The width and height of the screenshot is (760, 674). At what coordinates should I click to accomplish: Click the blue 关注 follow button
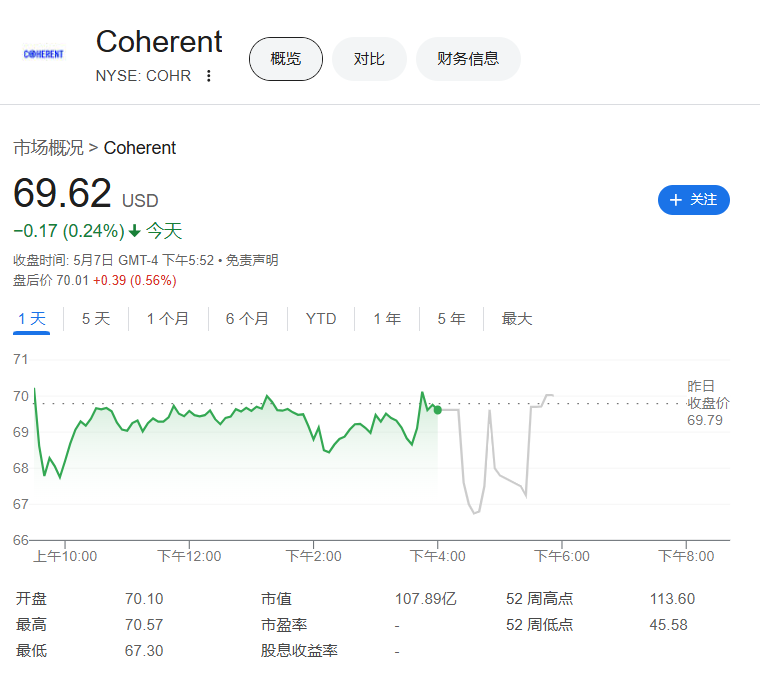694,200
